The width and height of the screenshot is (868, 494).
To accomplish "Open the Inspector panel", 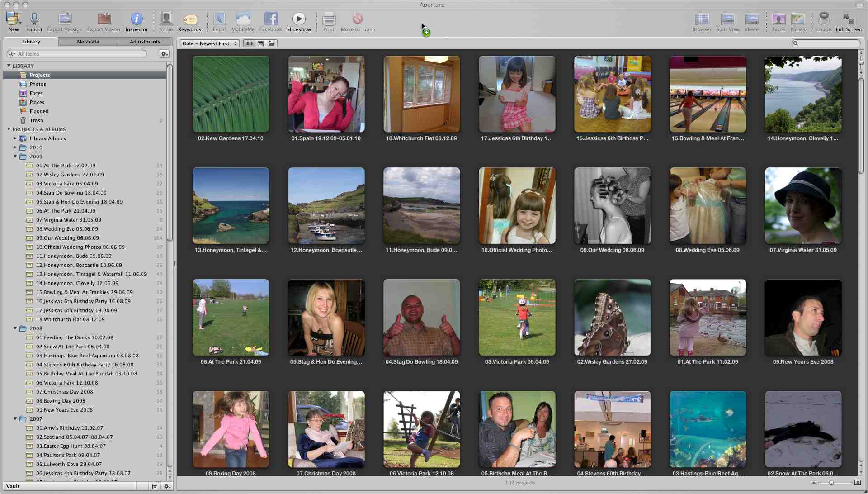I will click(137, 21).
